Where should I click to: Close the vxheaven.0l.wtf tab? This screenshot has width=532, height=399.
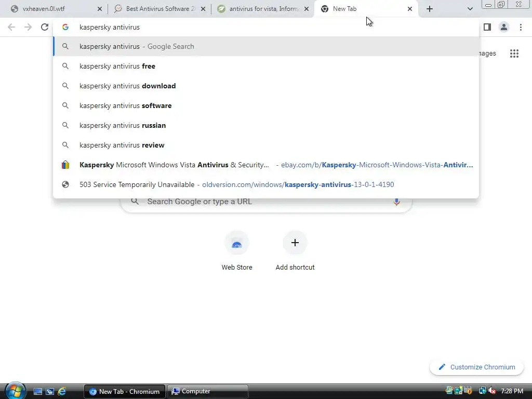[x=99, y=9]
